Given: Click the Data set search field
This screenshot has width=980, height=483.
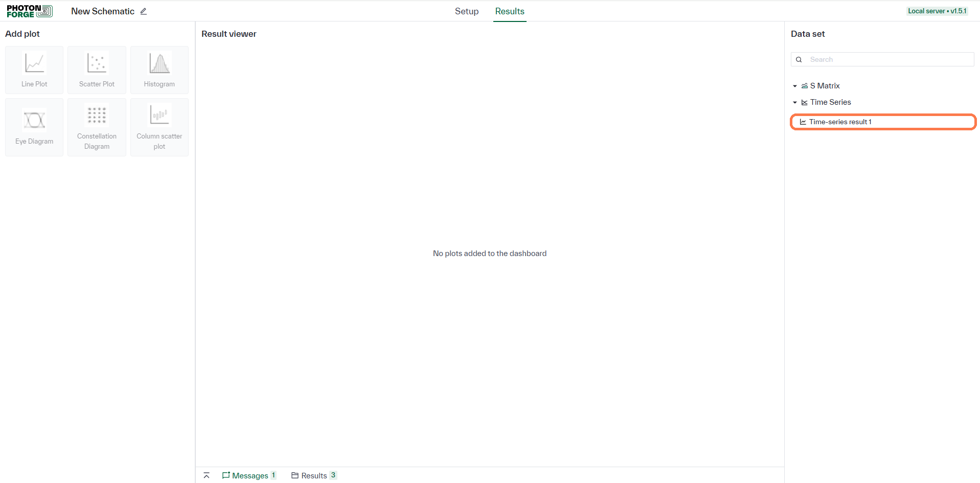Looking at the screenshot, I should tap(882, 59).
